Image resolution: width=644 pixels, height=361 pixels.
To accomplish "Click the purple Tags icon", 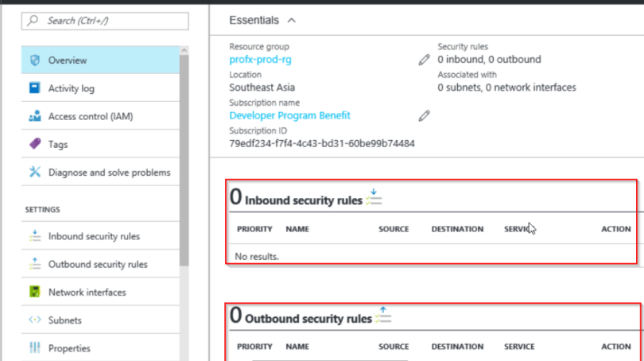I will click(x=34, y=145).
